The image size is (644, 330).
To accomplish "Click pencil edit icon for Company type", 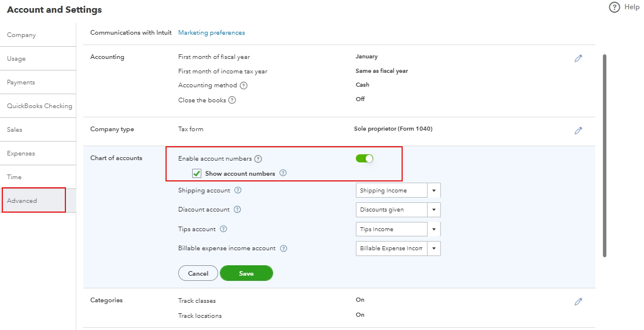I will (577, 131).
